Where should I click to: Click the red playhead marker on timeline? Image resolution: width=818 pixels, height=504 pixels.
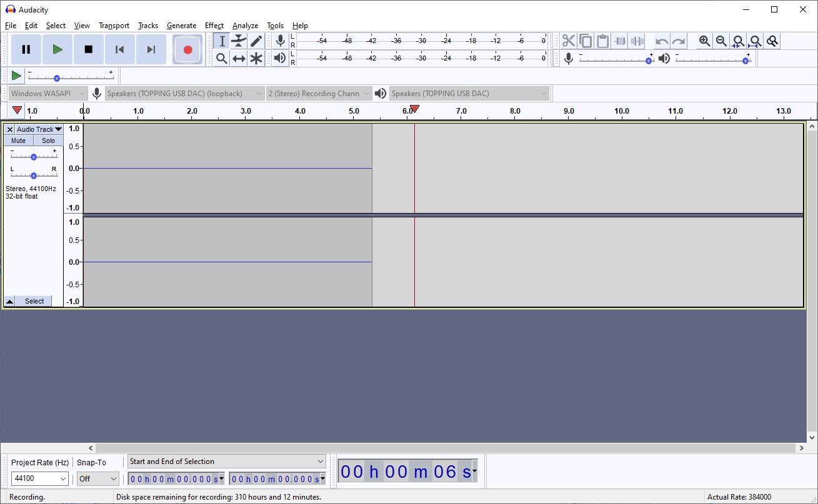pyautogui.click(x=414, y=109)
